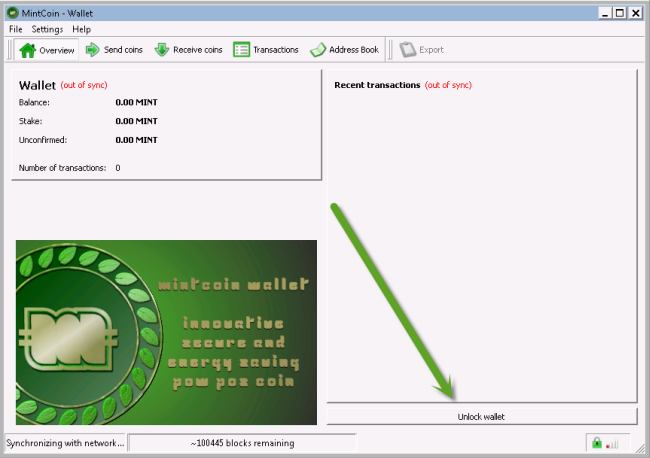Open the File menu

pos(16,29)
